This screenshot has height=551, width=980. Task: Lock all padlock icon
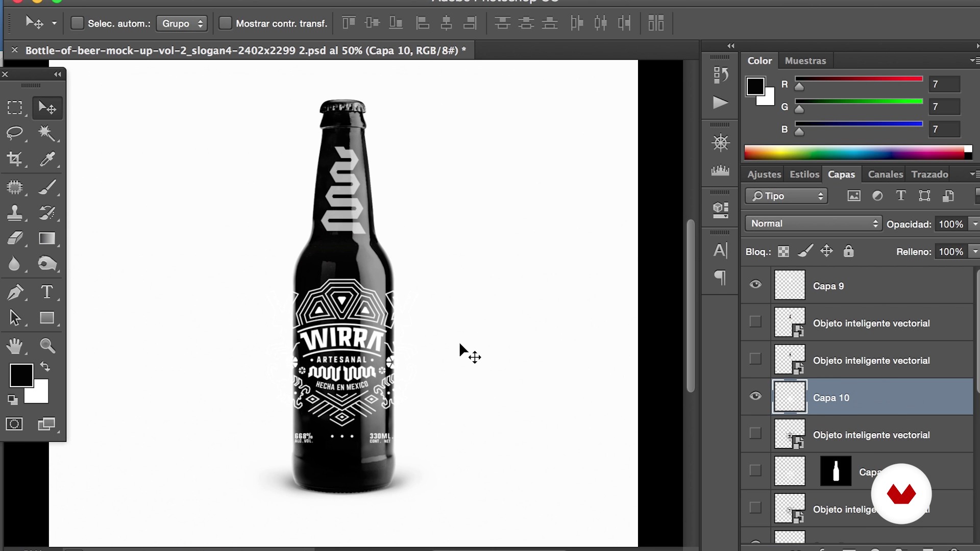[x=848, y=251]
